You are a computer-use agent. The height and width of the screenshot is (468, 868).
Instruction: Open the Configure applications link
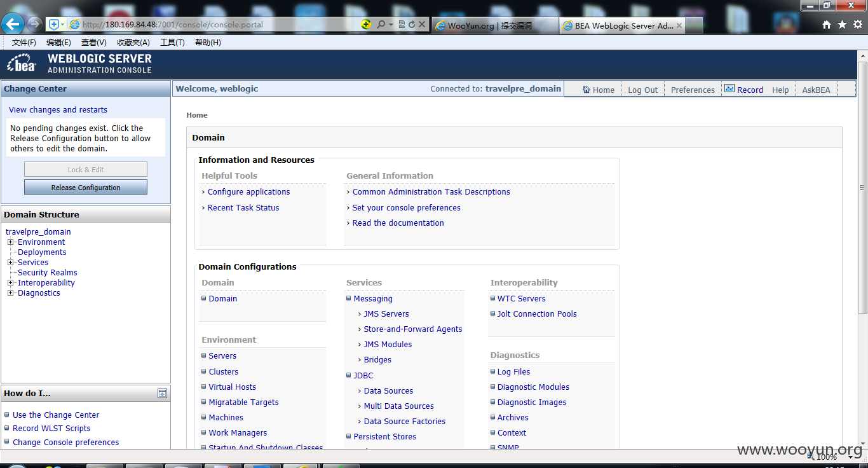click(x=248, y=192)
